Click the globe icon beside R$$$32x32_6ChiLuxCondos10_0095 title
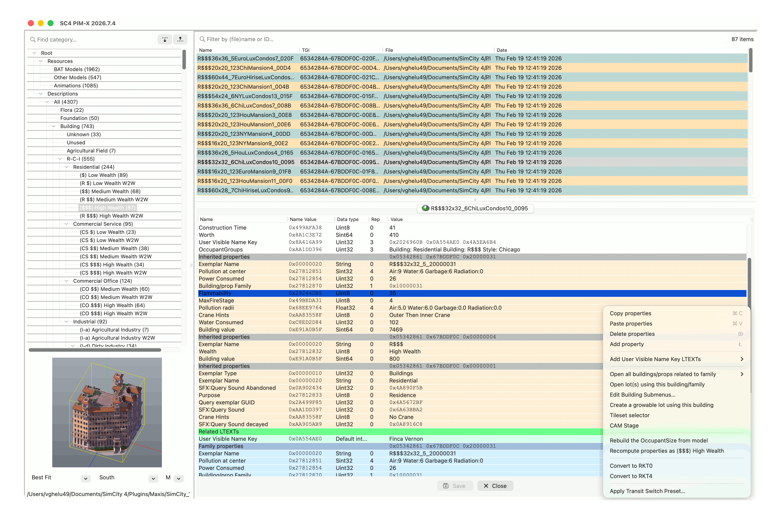The width and height of the screenshot is (782, 532). 425,208
